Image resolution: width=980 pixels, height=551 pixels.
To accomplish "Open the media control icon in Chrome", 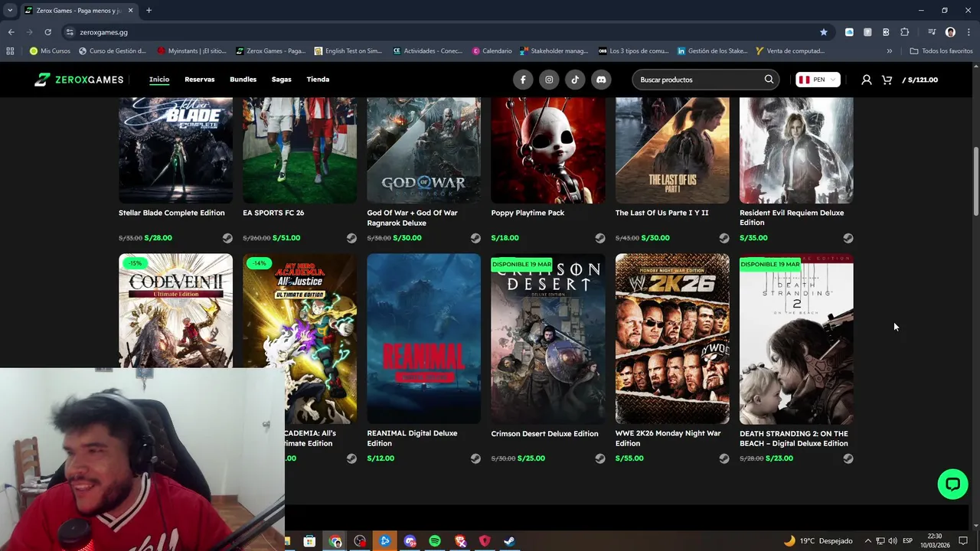I will coord(932,32).
